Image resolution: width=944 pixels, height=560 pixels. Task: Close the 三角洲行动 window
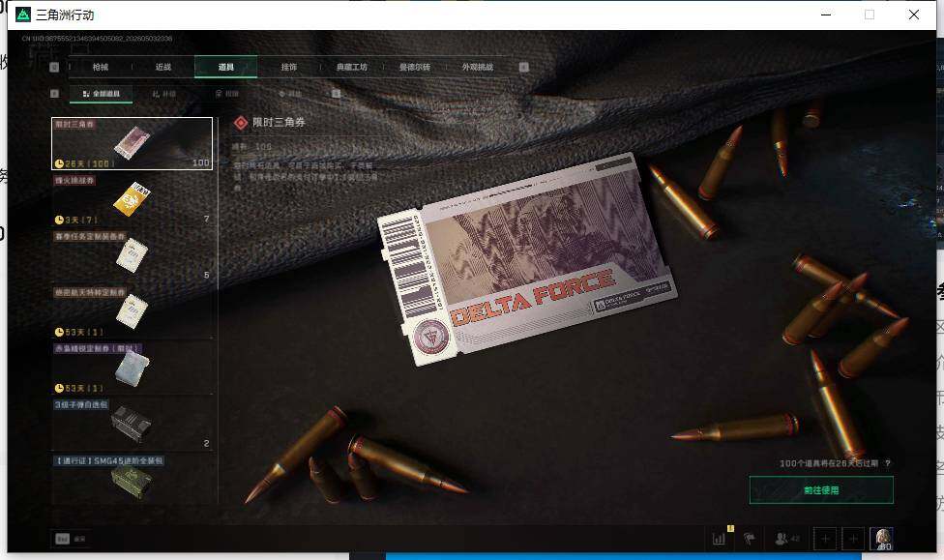coord(914,15)
